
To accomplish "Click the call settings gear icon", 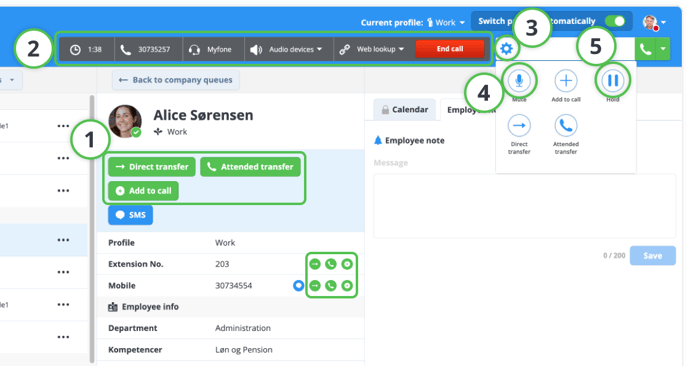I will coord(506,49).
